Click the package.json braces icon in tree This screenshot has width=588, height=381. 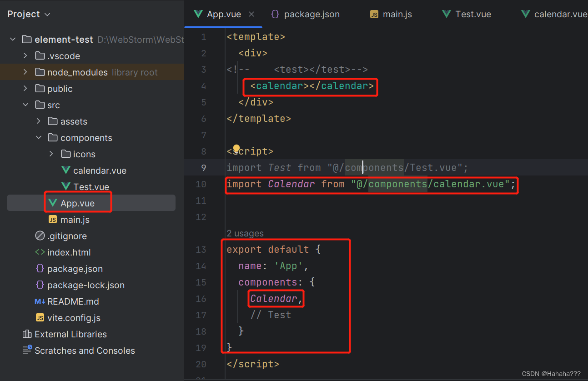(40, 269)
